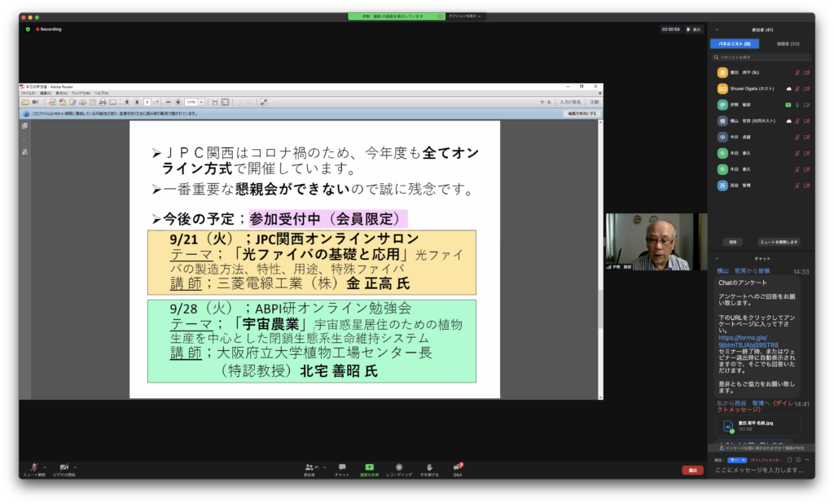
Task: Click the cloud upload icon in Adobe Reader
Action: [x=83, y=102]
